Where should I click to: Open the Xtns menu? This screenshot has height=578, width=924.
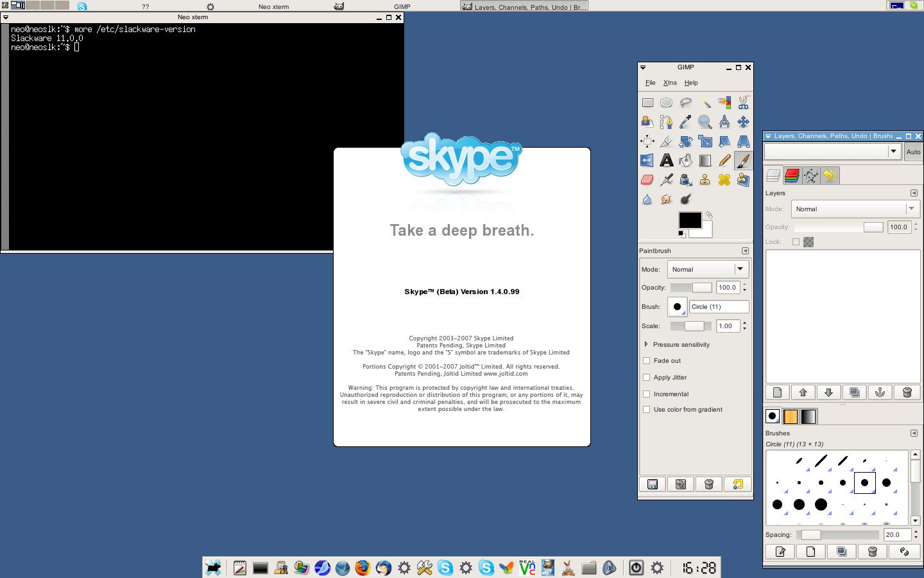[670, 83]
